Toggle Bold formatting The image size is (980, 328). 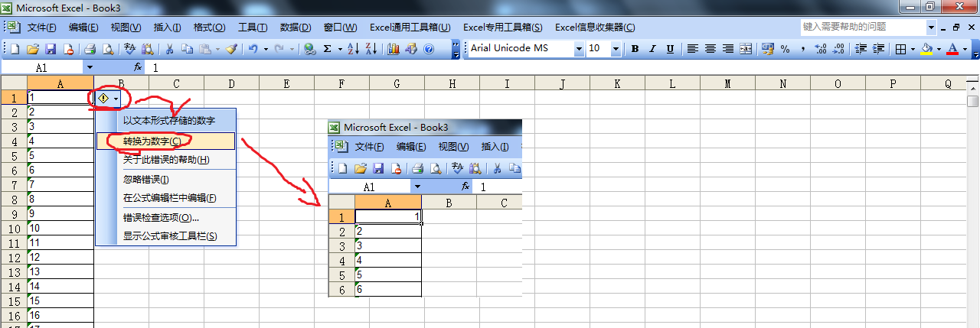click(x=635, y=49)
